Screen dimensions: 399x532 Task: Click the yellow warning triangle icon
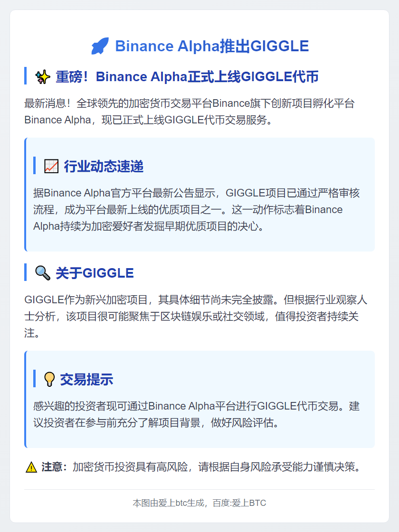pyautogui.click(x=31, y=467)
